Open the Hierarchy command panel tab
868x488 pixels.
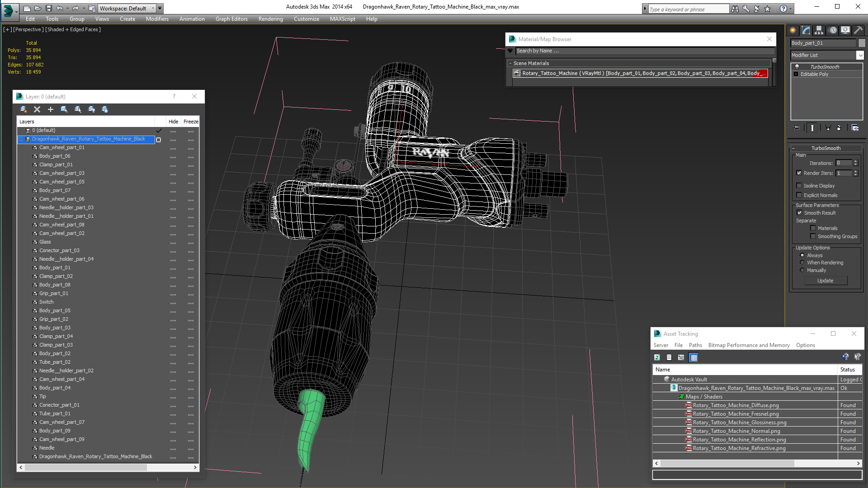[x=819, y=30]
